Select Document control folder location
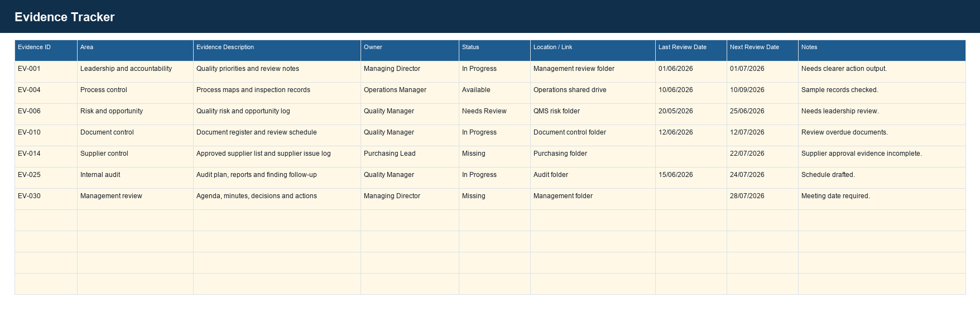 593,135
